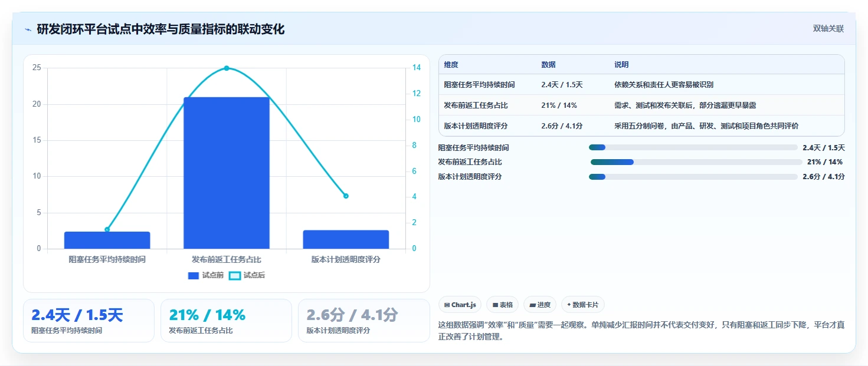Click the 表格 tag
The width and height of the screenshot is (868, 366).
point(502,305)
